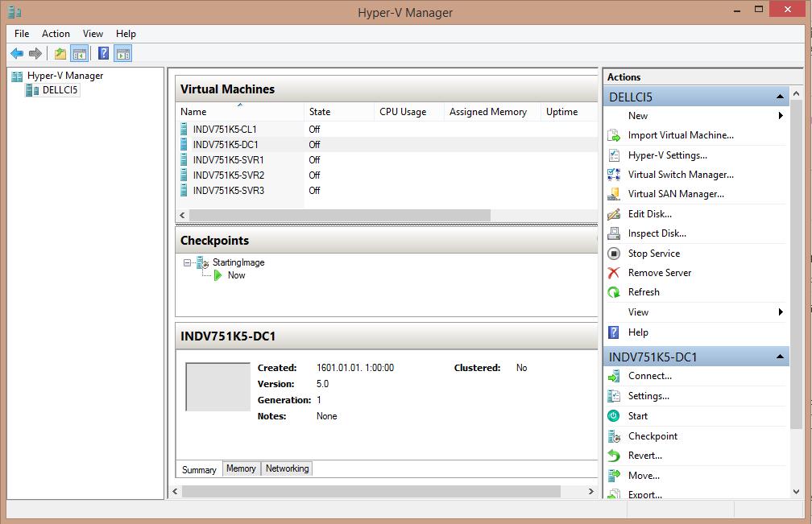The height and width of the screenshot is (524, 812).
Task: Click the Virtual Machines horizontal scrollbar thumb
Action: click(x=340, y=215)
